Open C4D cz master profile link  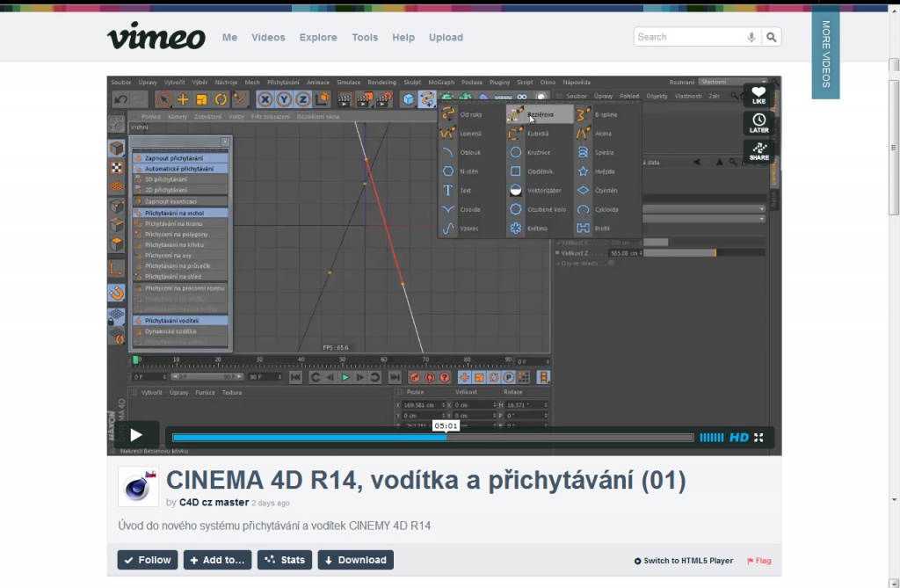coord(214,503)
